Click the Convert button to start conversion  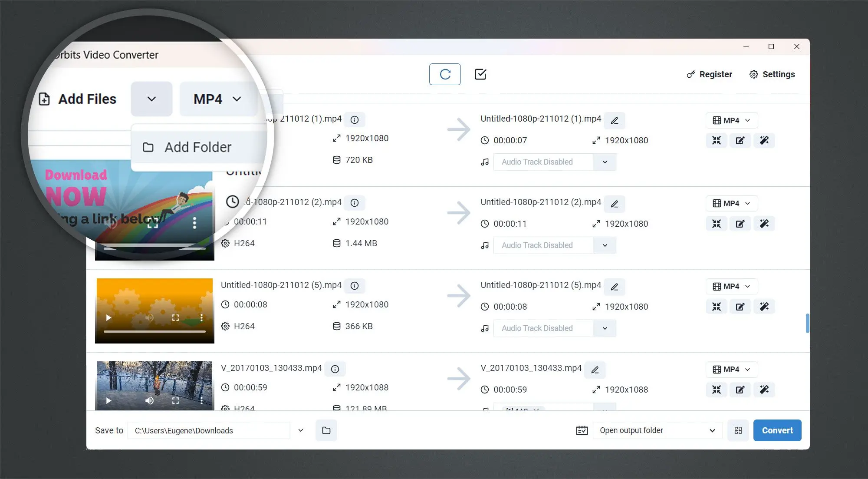click(777, 430)
